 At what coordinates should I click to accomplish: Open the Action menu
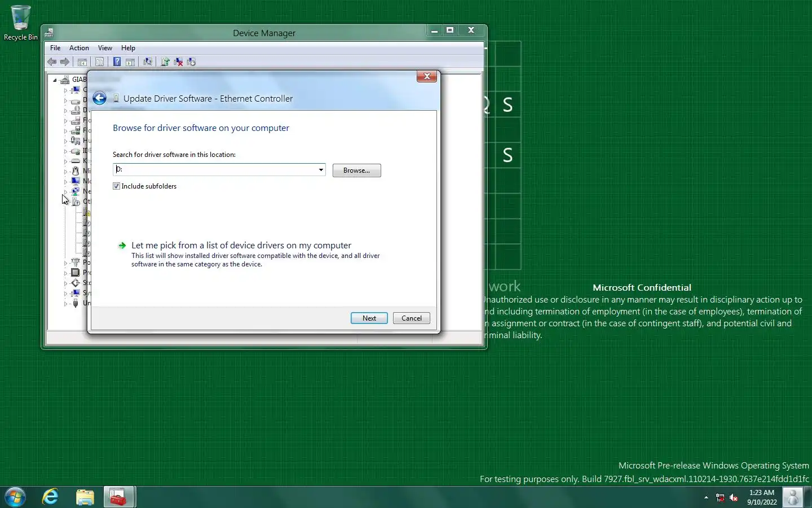point(79,48)
